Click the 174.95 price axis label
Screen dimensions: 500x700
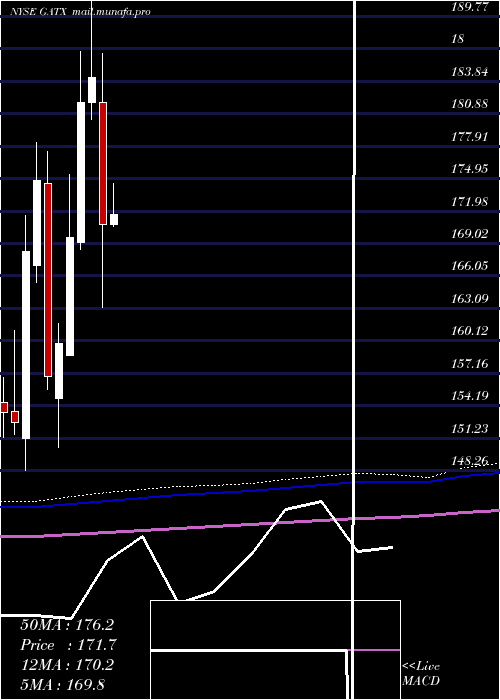coord(470,170)
